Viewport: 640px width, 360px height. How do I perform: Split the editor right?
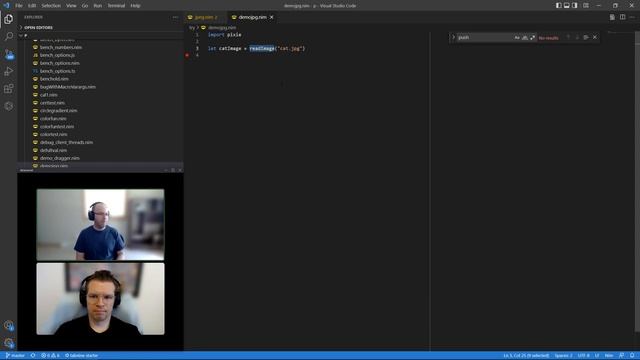622,17
